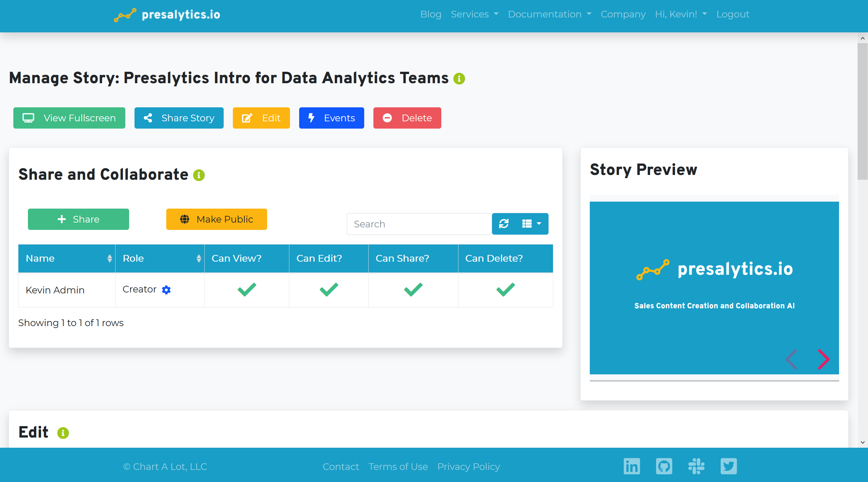
Task: Go to previous slide in Story Preview
Action: click(x=792, y=359)
